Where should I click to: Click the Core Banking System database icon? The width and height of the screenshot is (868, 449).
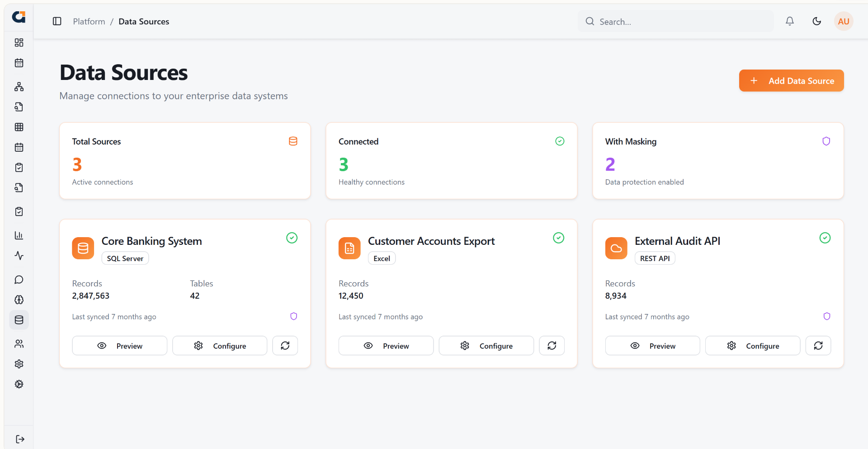pos(83,248)
